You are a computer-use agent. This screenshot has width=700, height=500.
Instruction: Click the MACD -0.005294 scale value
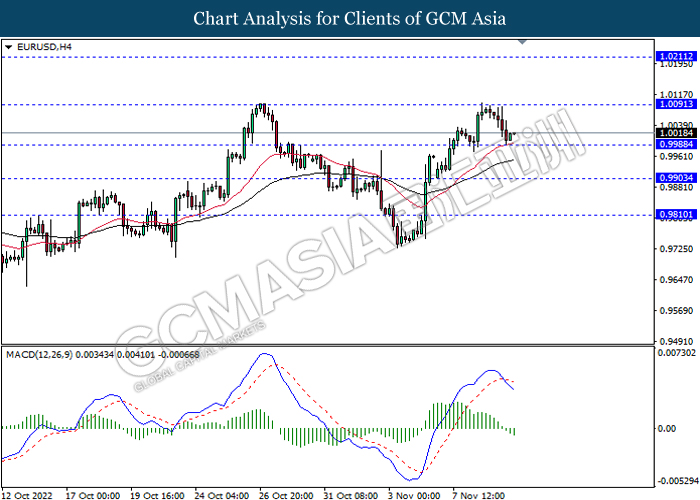[x=677, y=481]
